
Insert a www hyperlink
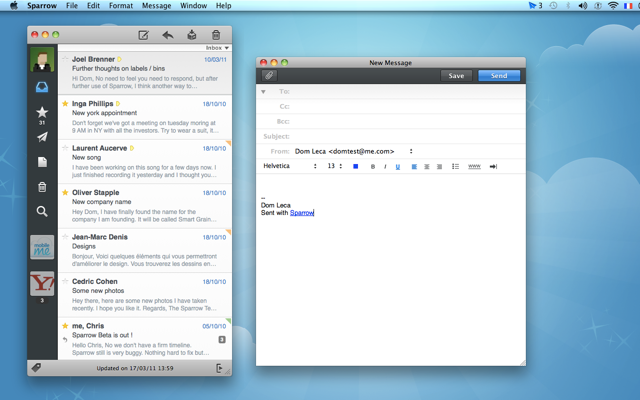click(474, 167)
